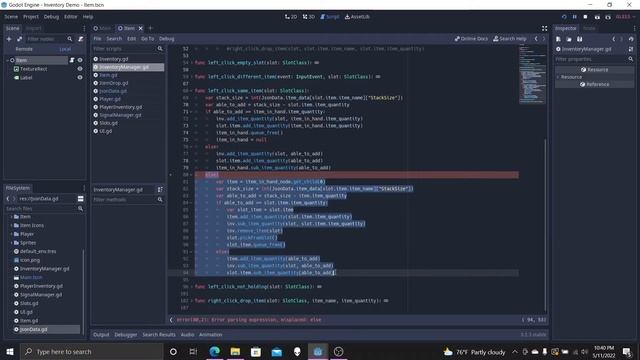The image size is (640, 360).
Task: Expand the Sprites folder in FileSystem
Action: (11, 242)
